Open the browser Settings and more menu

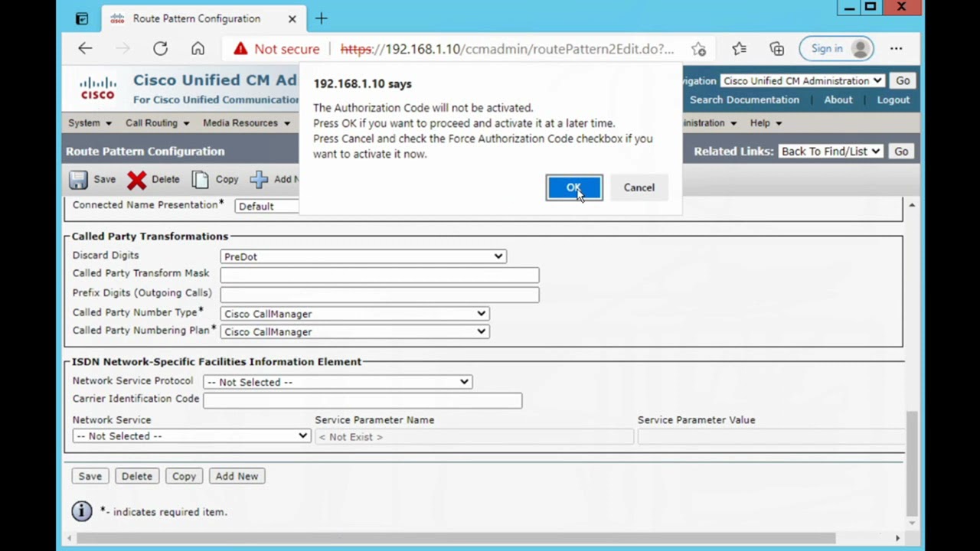pos(896,48)
